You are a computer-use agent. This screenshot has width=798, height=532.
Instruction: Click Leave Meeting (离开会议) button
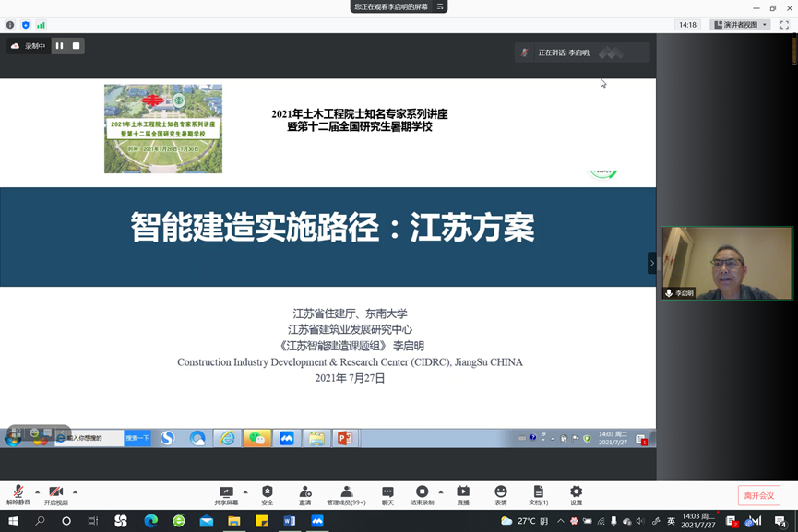click(x=758, y=496)
